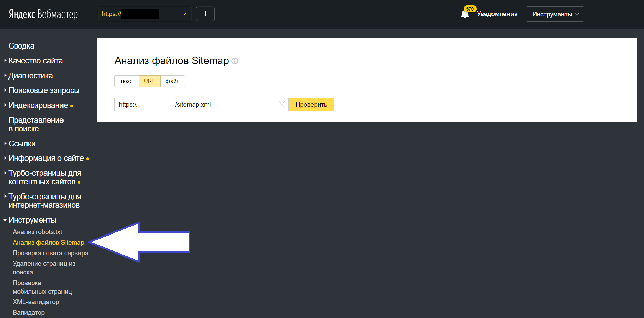Open Проверка ответа сервера link
Image resolution: width=644 pixels, height=318 pixels.
[50, 253]
